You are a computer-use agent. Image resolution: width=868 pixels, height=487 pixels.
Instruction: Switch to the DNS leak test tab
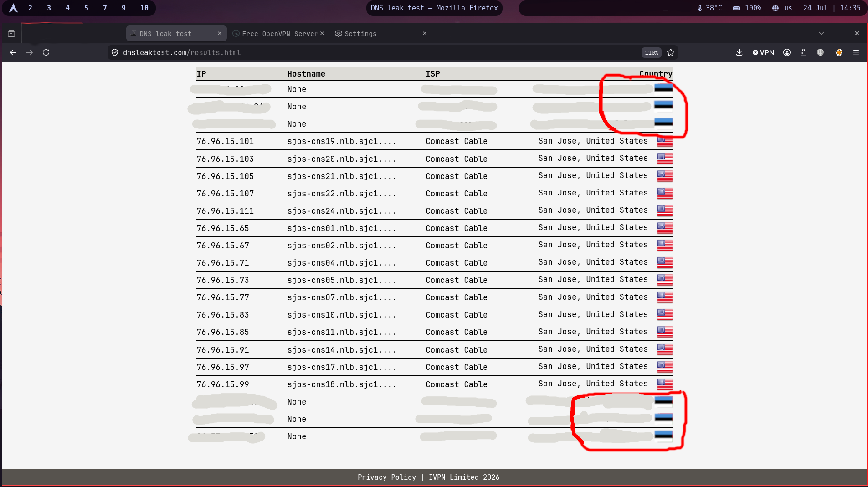(x=176, y=34)
